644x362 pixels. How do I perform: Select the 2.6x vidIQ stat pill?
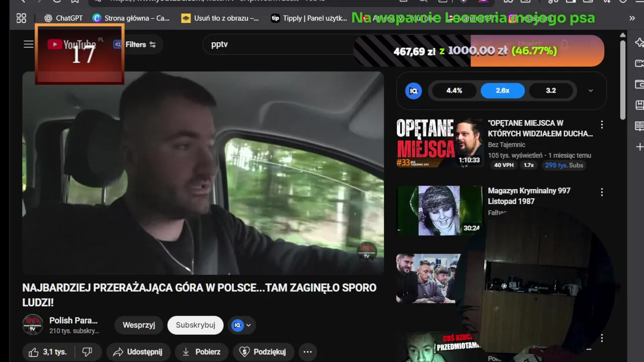[503, 90]
